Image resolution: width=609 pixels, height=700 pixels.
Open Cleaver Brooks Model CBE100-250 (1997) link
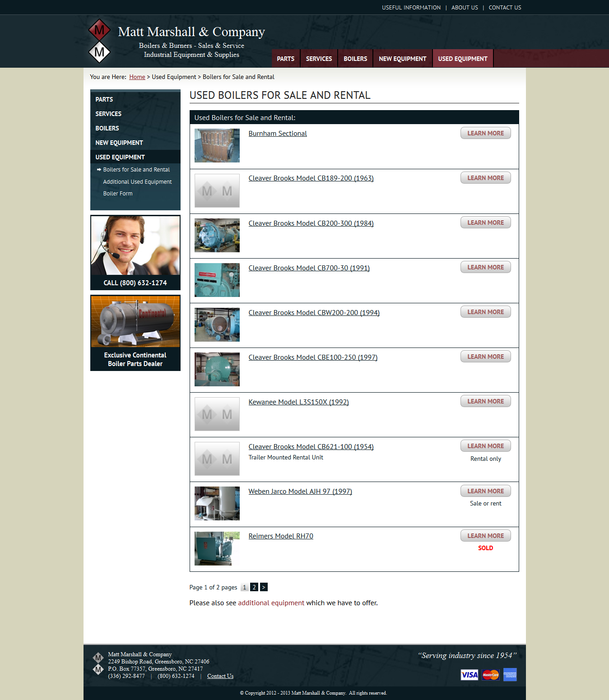[313, 357]
